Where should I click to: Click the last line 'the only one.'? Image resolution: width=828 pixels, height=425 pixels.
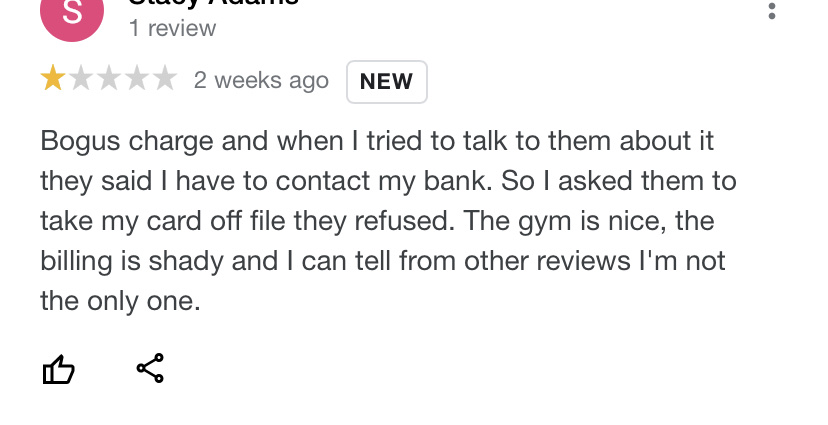[x=120, y=300]
